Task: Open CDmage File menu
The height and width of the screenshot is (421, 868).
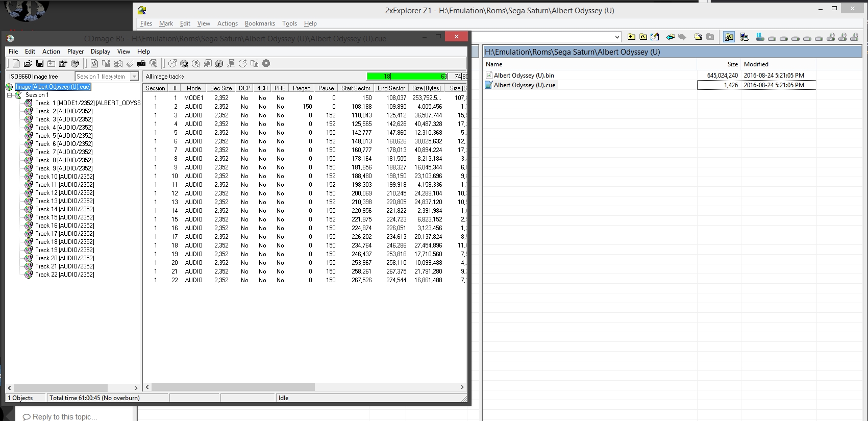Action: coord(13,52)
